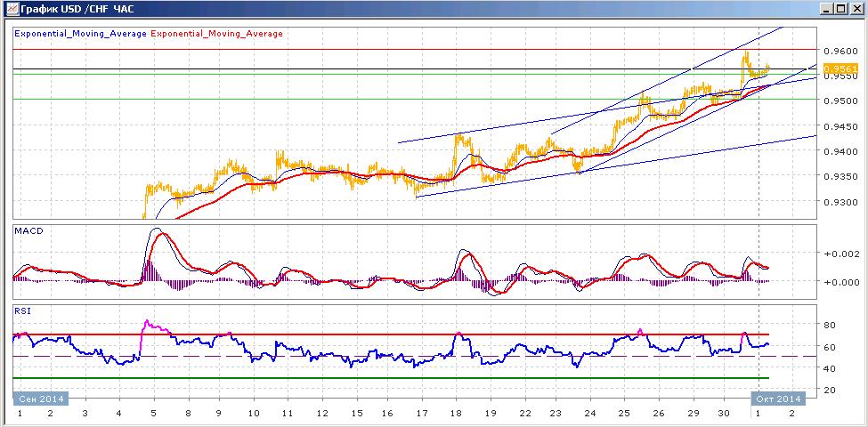The width and height of the screenshot is (868, 427).
Task: Click the Окт 2014 month label
Action: [776, 399]
